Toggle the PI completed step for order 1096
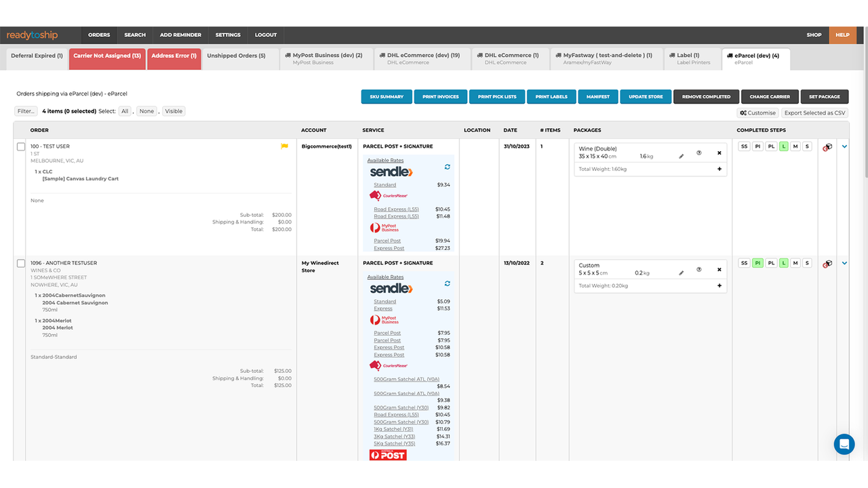Screen dimensions: 868x488 pyautogui.click(x=757, y=262)
